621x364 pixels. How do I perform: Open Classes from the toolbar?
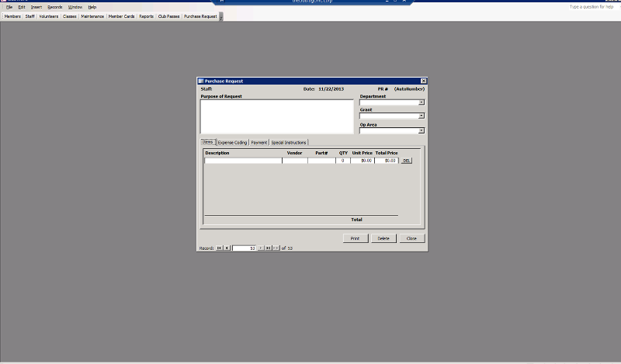69,16
